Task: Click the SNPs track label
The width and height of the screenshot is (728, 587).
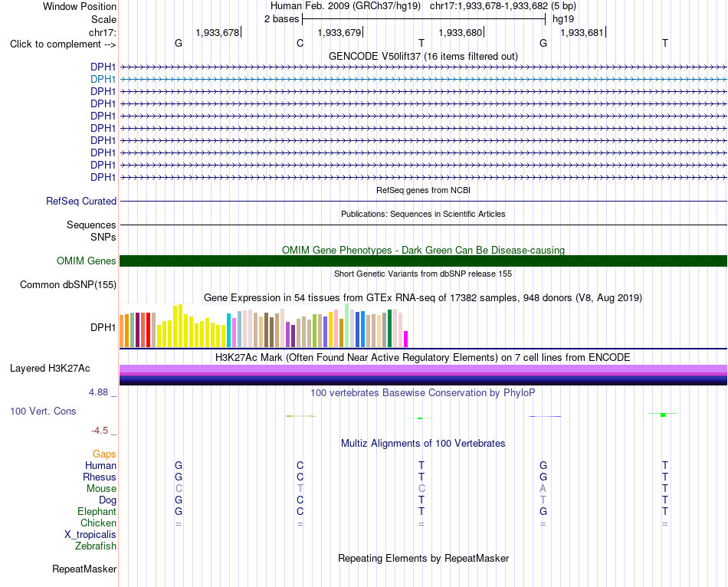Action: pyautogui.click(x=103, y=237)
